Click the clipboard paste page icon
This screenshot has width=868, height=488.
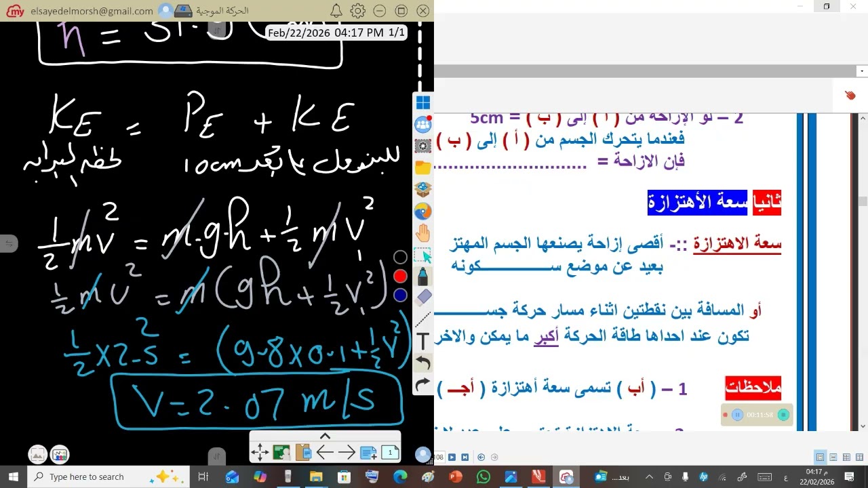pos(304,452)
